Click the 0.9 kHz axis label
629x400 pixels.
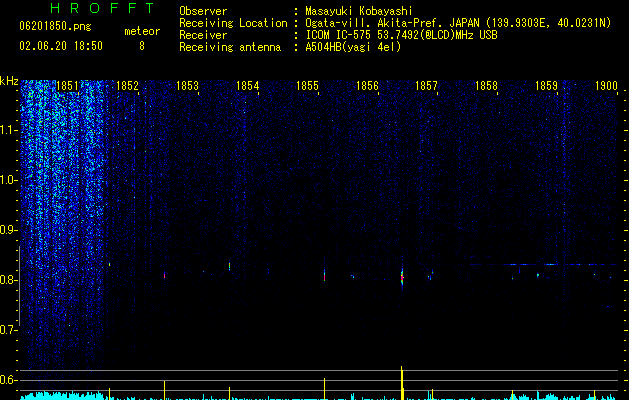[9, 230]
